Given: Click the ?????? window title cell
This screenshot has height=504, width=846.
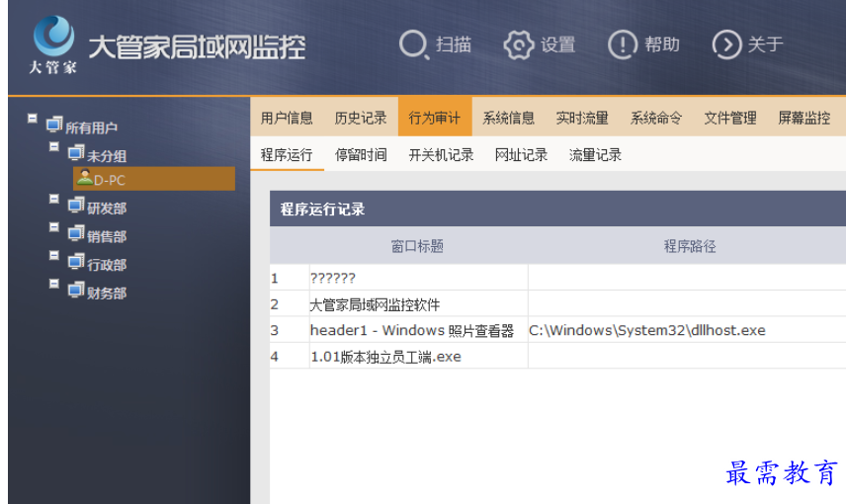Looking at the screenshot, I should (x=418, y=278).
